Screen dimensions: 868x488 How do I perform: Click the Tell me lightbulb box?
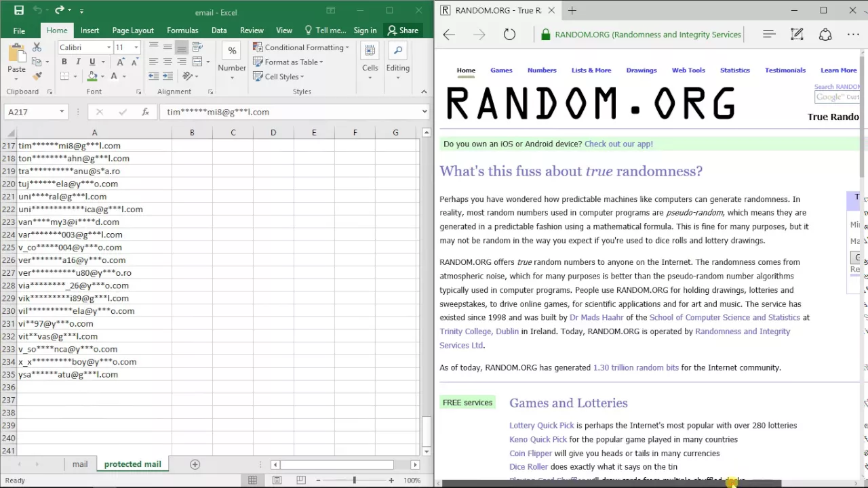tap(325, 30)
